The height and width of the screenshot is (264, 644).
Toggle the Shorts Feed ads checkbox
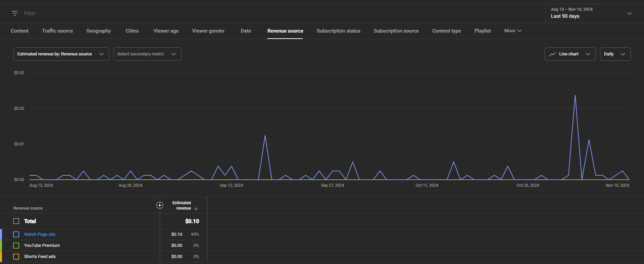pyautogui.click(x=16, y=257)
